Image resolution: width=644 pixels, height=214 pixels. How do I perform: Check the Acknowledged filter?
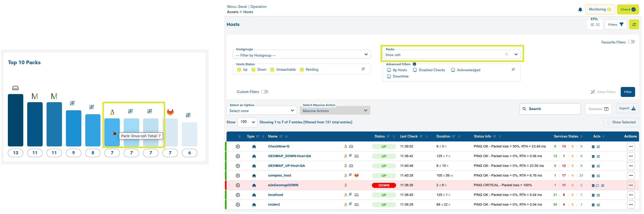453,70
